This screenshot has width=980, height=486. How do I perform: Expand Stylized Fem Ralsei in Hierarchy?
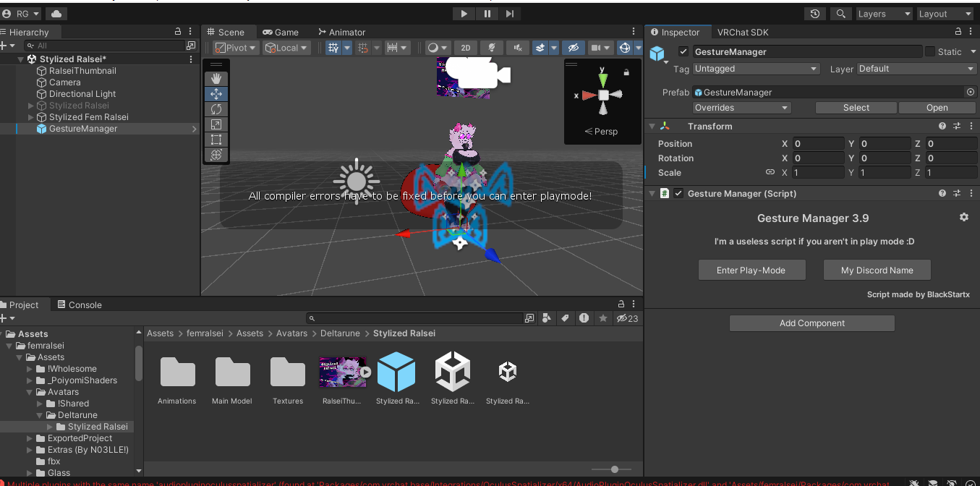(x=30, y=117)
